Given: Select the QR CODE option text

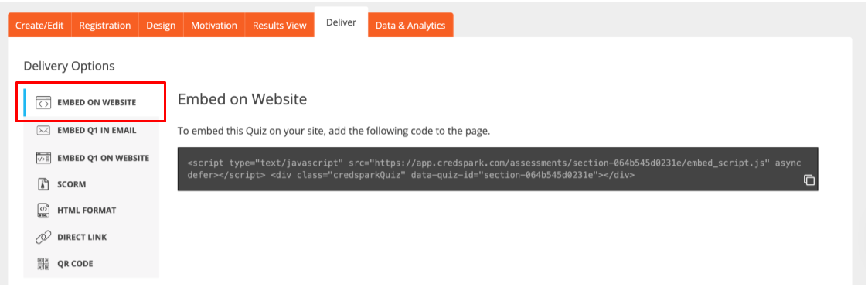Looking at the screenshot, I should [x=75, y=264].
